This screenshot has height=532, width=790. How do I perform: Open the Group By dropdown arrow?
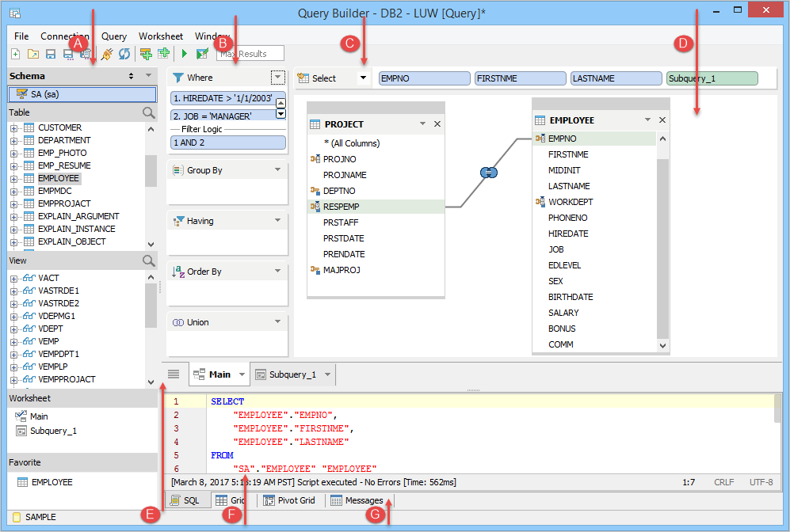(277, 169)
